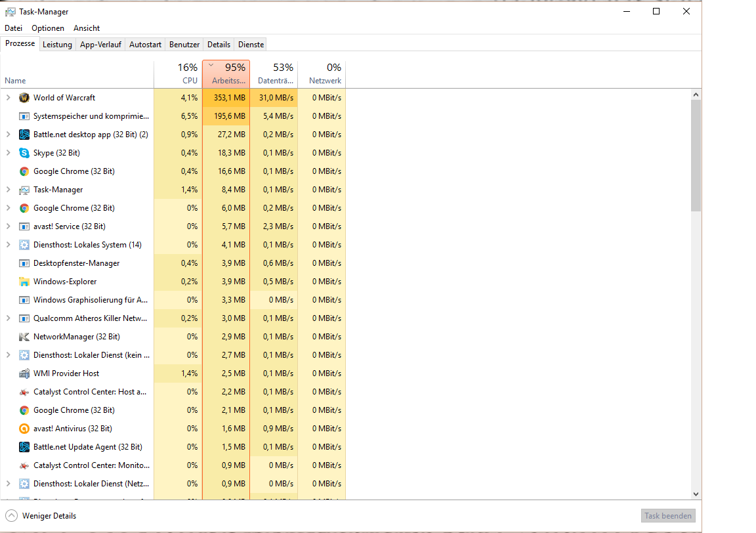Click the NetworkManager (32 Bit) icon
This screenshot has height=533, width=756.
point(24,337)
